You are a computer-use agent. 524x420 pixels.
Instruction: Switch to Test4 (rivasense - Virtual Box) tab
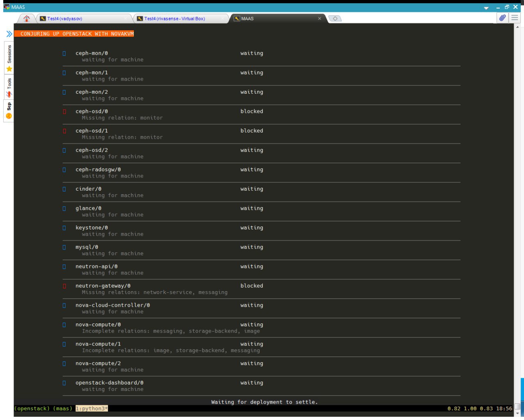180,19
